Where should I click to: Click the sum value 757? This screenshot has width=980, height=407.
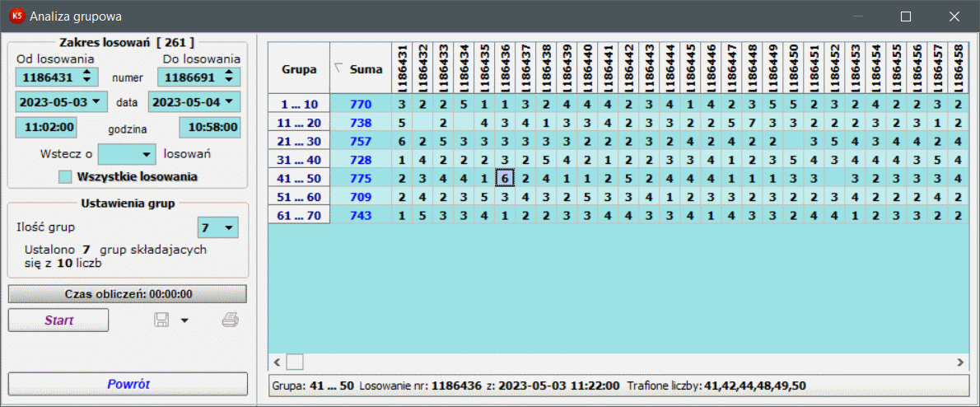click(361, 141)
